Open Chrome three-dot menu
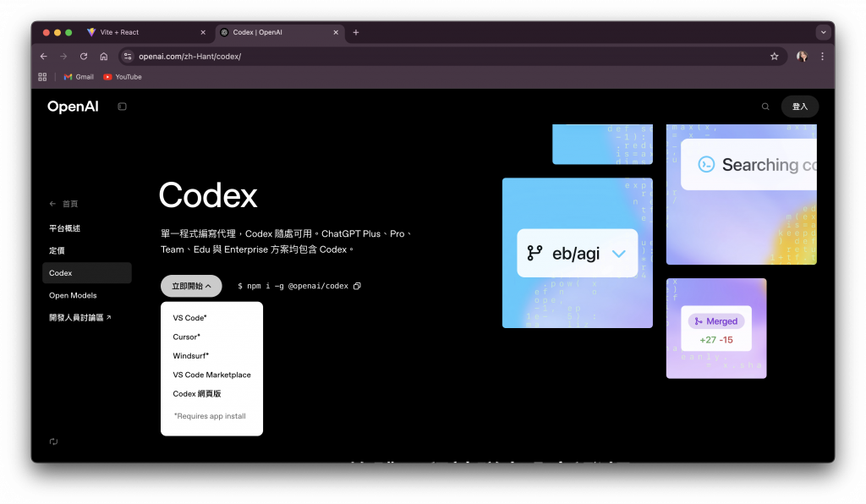Image resolution: width=866 pixels, height=504 pixels. coord(822,57)
